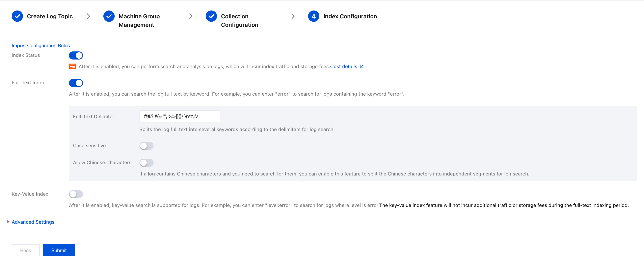Viewport: 644px width, 259px height.
Task: Turn off the Full-Text Index switch
Action: [76, 83]
